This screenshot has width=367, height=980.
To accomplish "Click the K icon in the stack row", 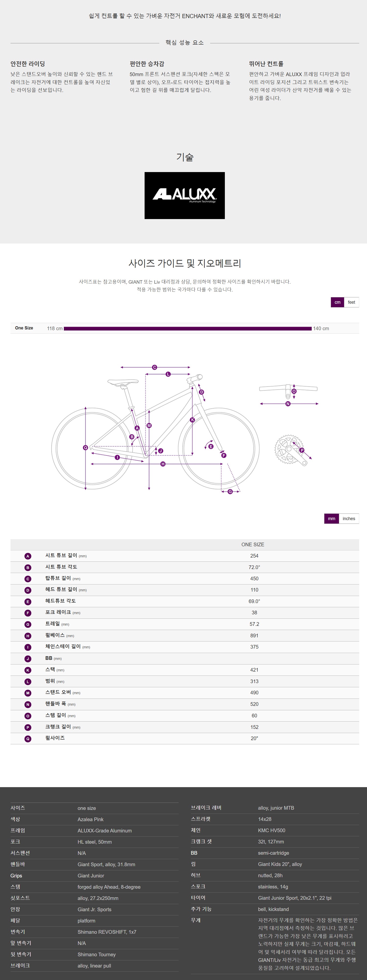I will click(28, 670).
